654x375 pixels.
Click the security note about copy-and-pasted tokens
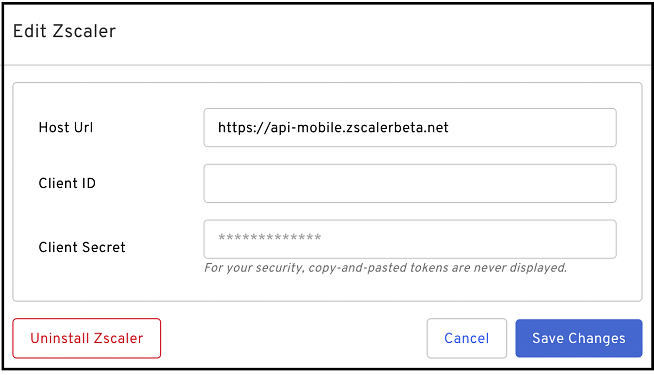(385, 268)
